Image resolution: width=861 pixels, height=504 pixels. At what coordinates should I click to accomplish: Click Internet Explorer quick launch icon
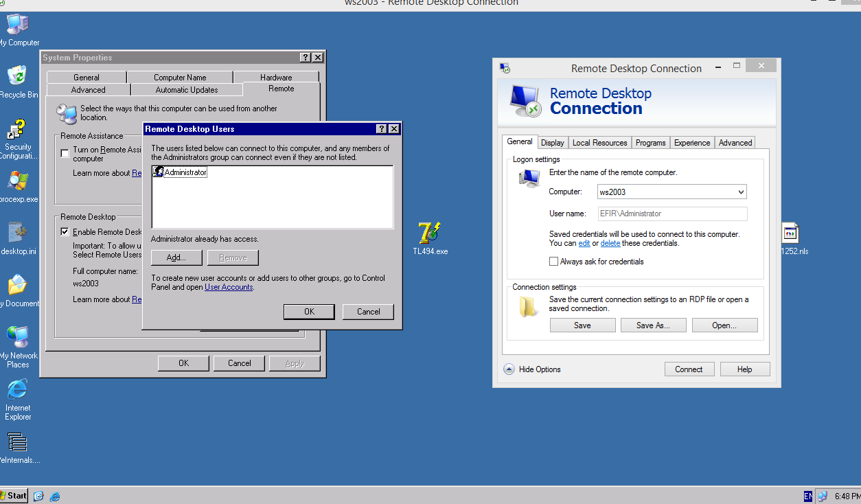tap(55, 496)
